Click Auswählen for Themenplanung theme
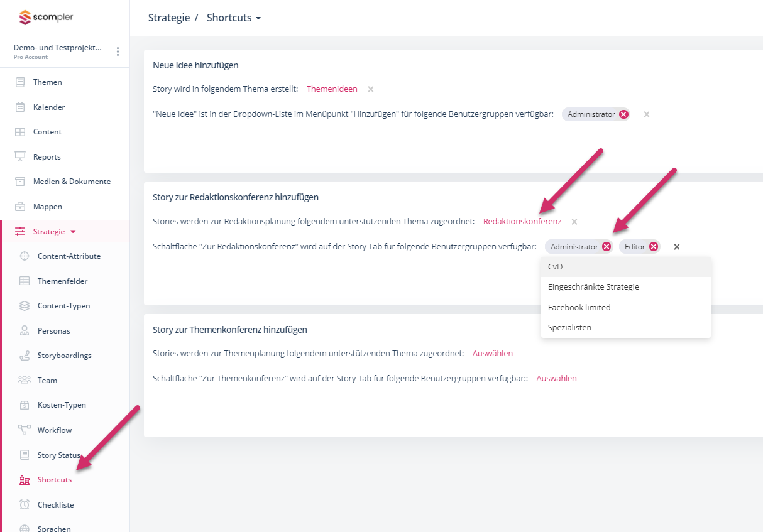 pyautogui.click(x=493, y=353)
